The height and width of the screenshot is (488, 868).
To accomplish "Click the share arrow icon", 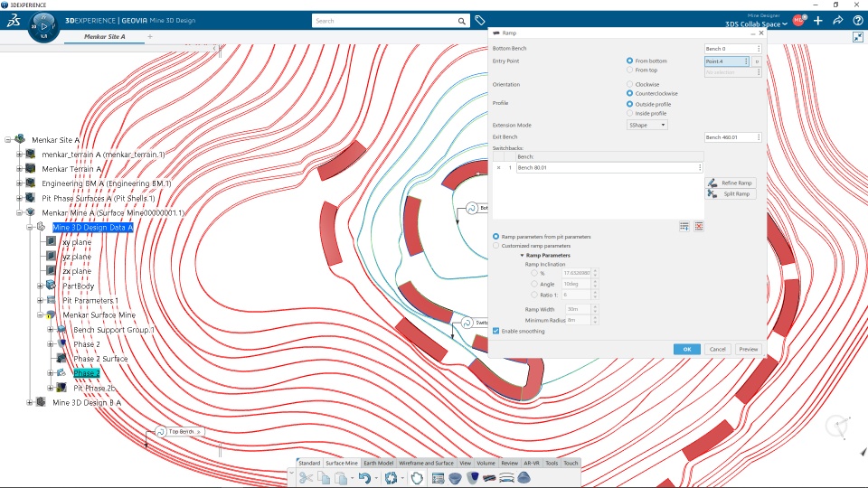I will point(838,21).
